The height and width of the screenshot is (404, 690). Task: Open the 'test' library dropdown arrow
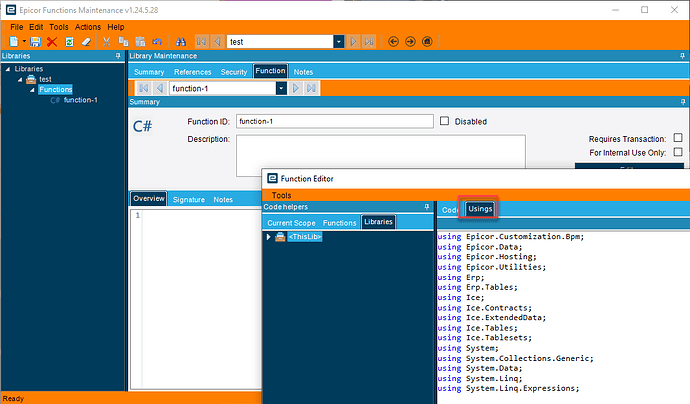tap(338, 42)
